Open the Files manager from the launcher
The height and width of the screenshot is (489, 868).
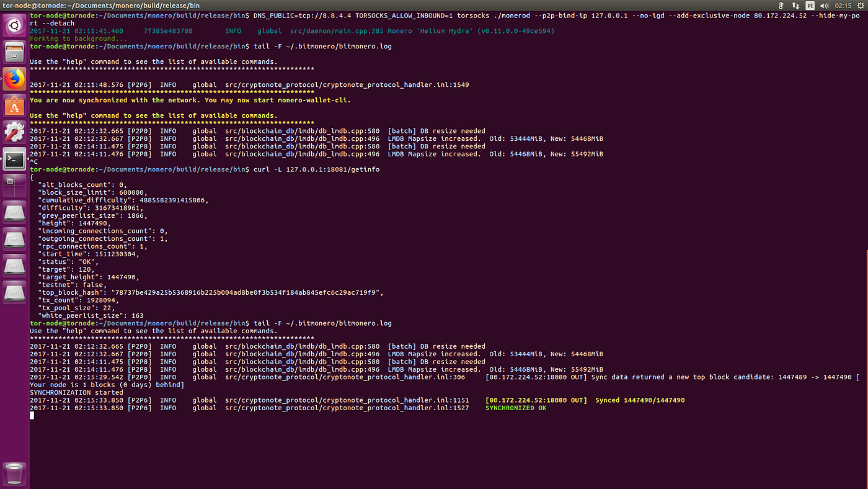tap(14, 52)
